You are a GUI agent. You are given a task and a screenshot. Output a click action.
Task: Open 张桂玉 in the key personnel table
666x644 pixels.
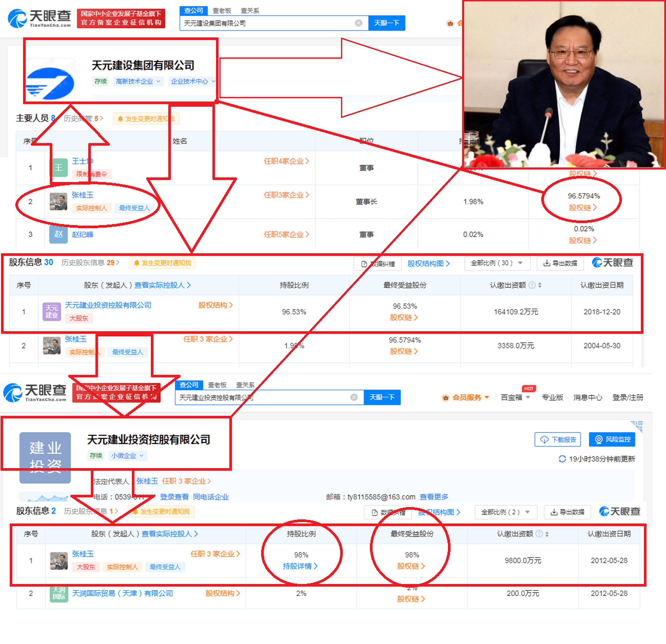point(82,195)
